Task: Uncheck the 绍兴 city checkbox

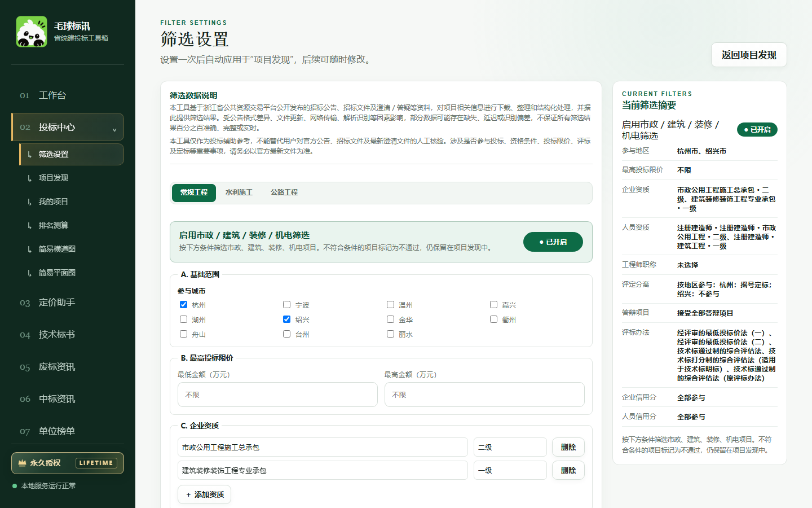Action: (x=286, y=319)
